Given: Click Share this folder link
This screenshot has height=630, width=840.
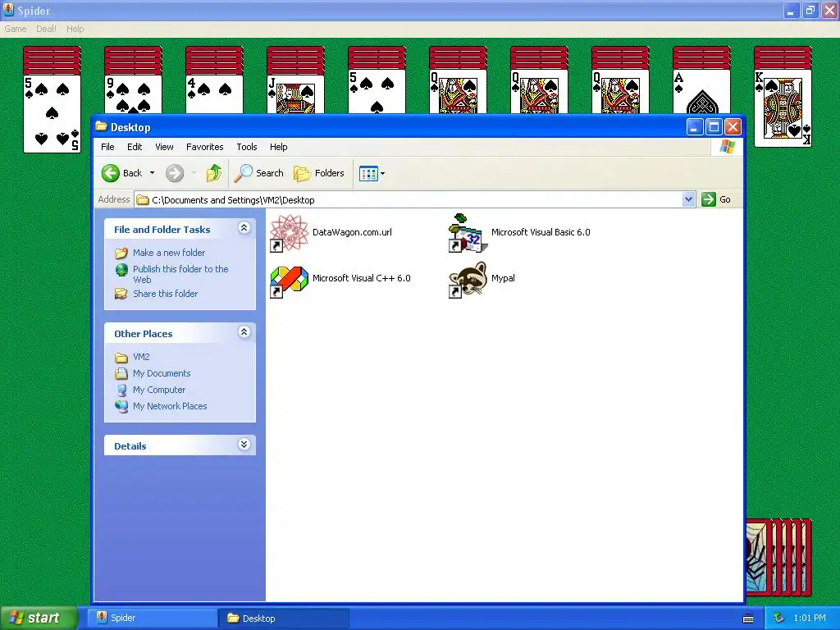Looking at the screenshot, I should [165, 294].
